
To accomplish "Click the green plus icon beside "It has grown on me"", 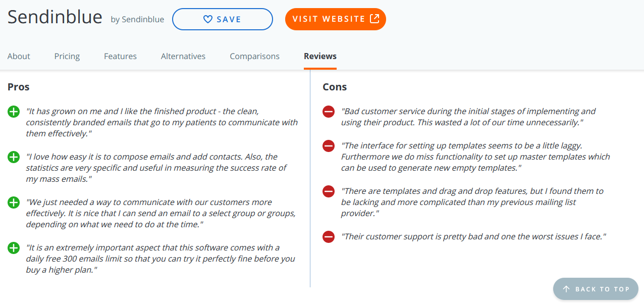I will (x=14, y=112).
